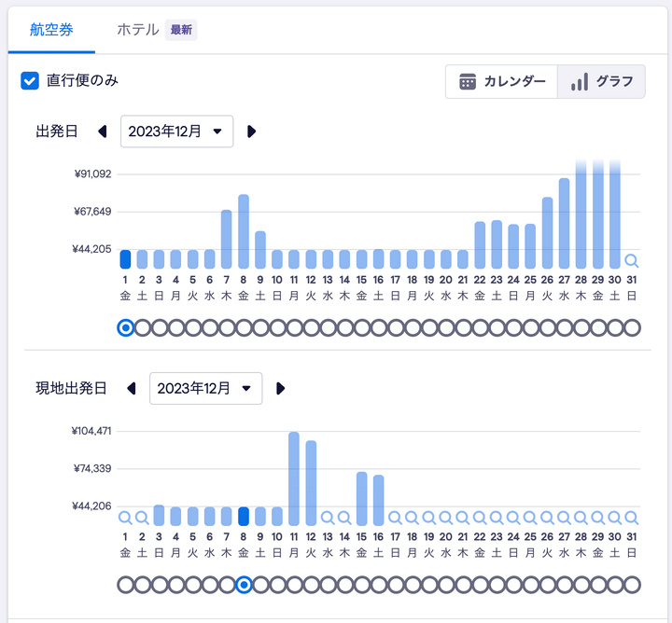Image resolution: width=672 pixels, height=623 pixels.
Task: Click magnifier icon on return day 17
Action: click(395, 517)
